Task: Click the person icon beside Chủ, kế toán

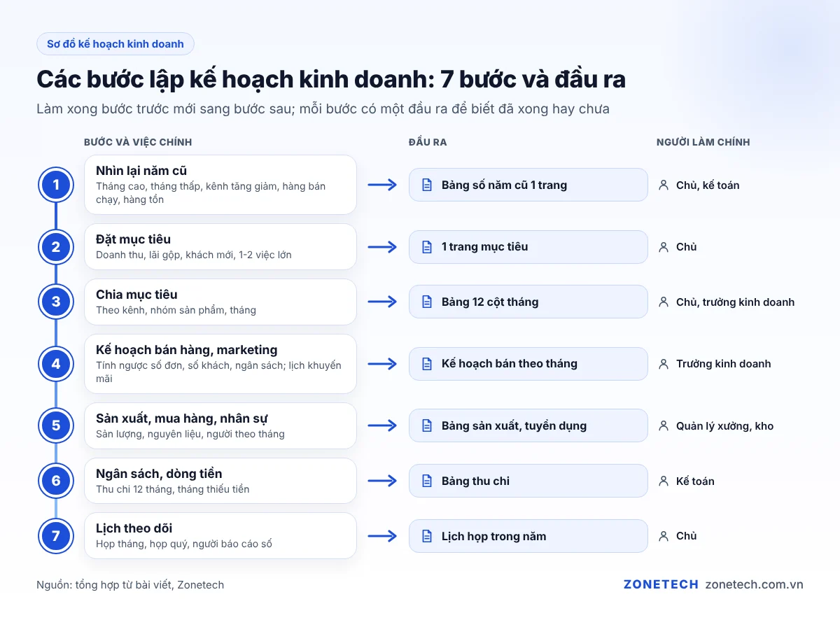Action: 663,185
